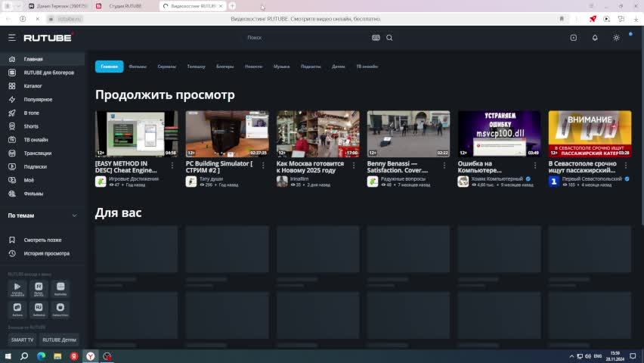Open Фильмы in the sidebar

pos(42,193)
